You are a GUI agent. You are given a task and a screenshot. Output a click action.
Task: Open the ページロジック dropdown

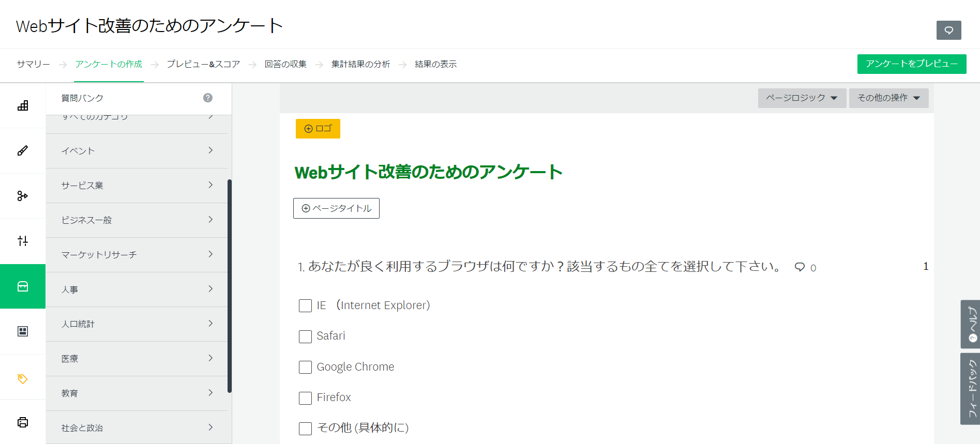(802, 98)
